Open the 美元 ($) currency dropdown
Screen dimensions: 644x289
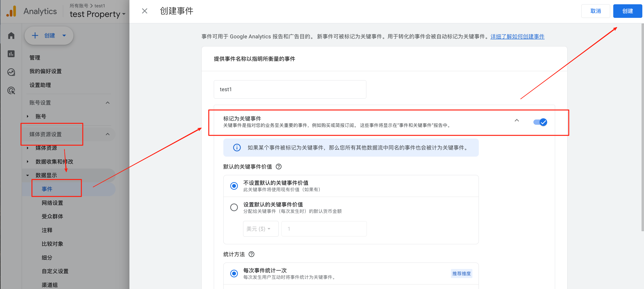[x=261, y=229]
